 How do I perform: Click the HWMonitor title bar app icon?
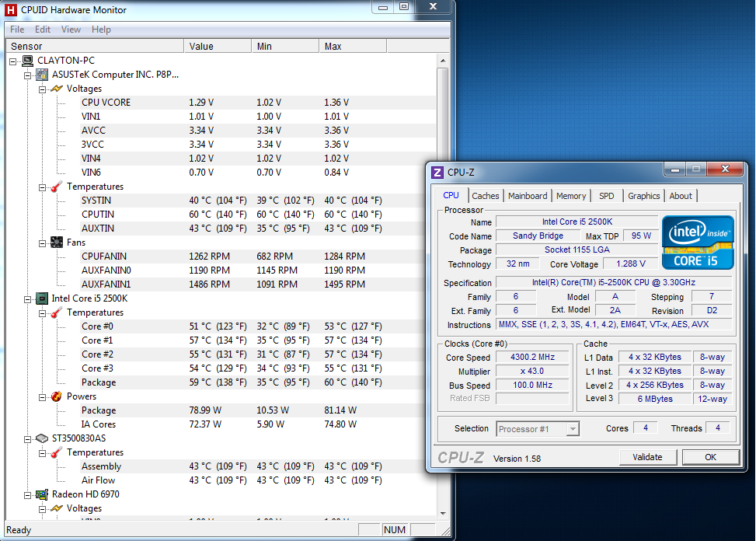[11, 10]
